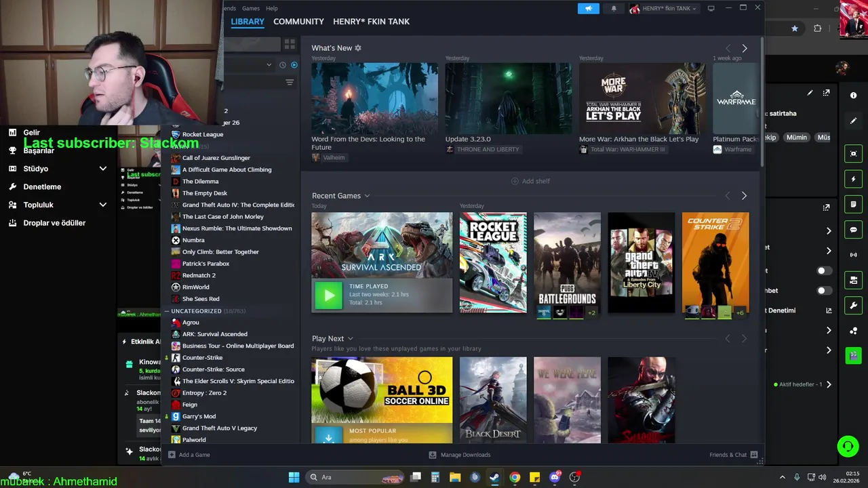Click the browser bookmark star icon
The width and height of the screenshot is (868, 488).
(x=795, y=28)
